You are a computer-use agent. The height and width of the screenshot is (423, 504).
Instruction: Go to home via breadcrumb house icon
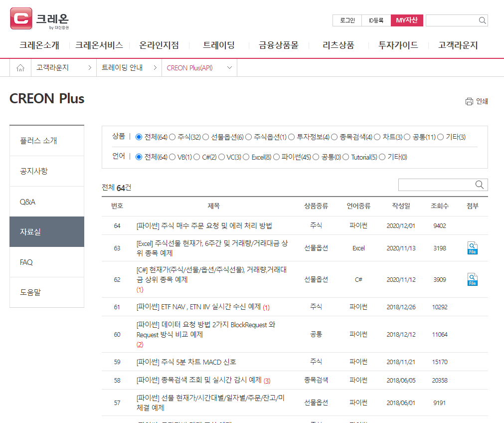pos(20,68)
